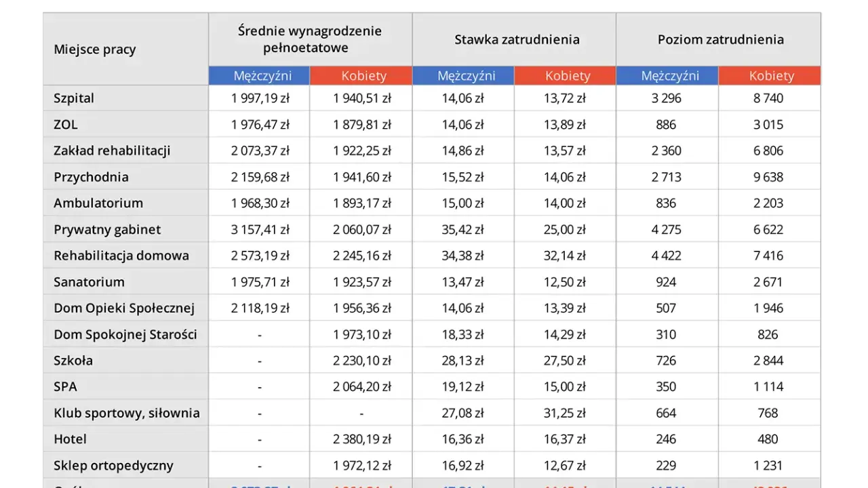Click the 'Hotel' row label

[71, 439]
